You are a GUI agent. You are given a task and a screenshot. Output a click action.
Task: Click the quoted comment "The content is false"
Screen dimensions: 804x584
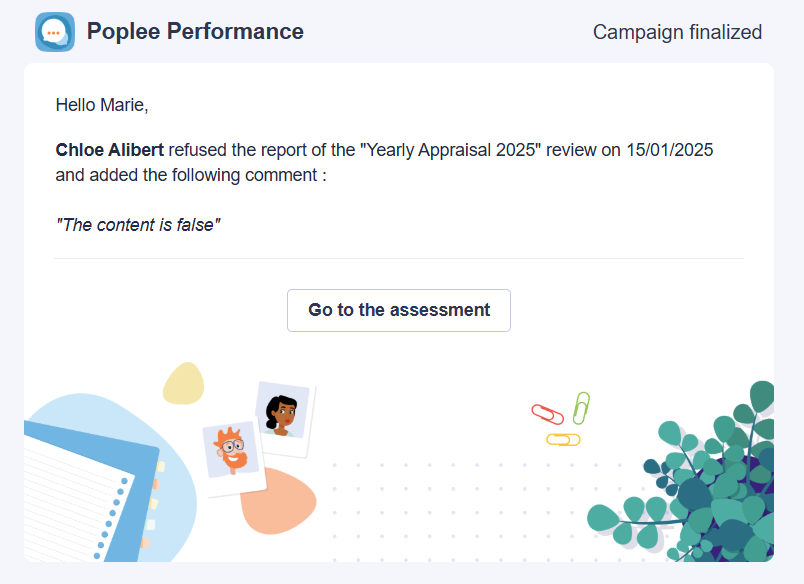[138, 225]
